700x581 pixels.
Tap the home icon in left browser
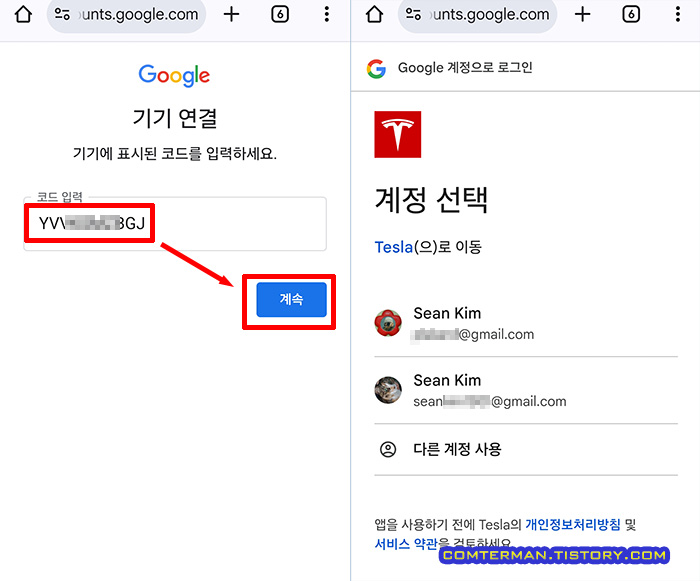pyautogui.click(x=23, y=14)
